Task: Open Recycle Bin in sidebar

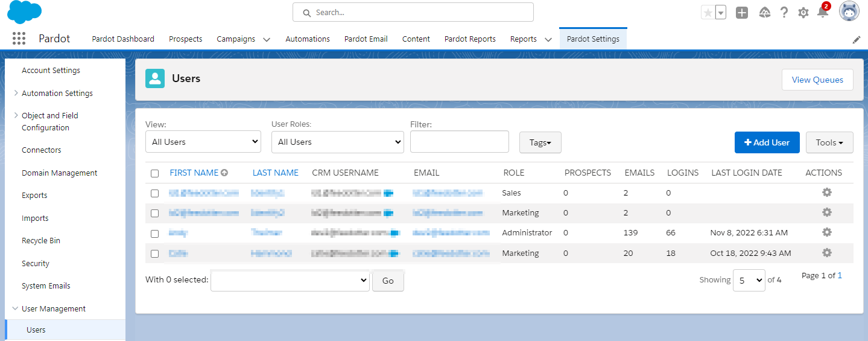Action: pyautogui.click(x=41, y=240)
